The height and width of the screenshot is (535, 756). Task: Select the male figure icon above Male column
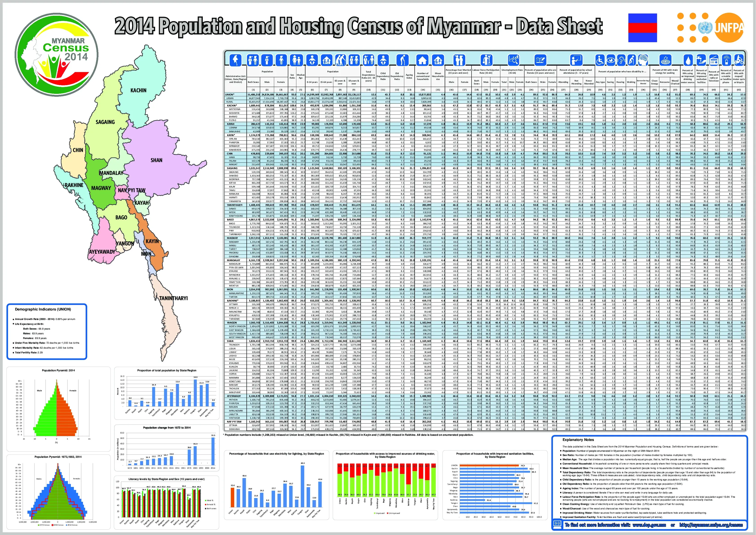coord(267,60)
